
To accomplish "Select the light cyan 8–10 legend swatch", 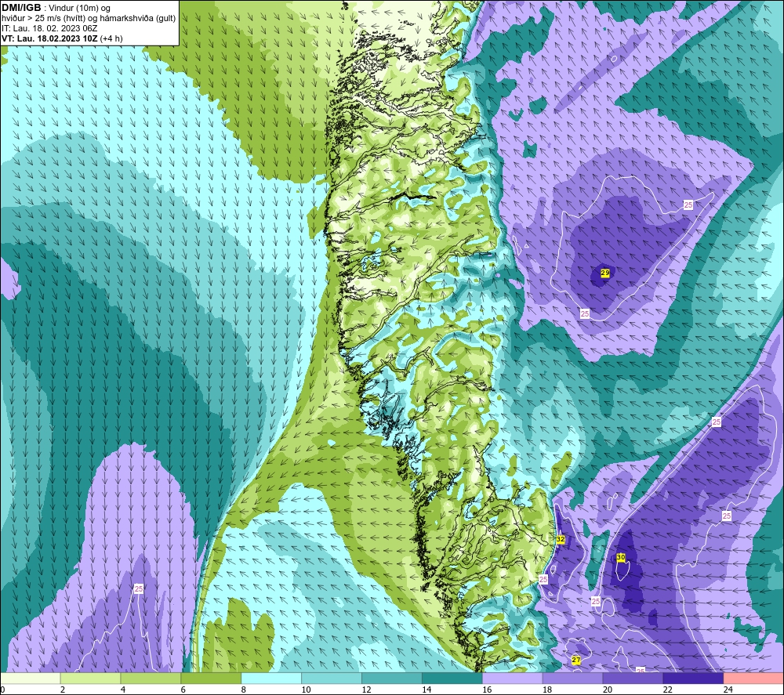I will 271,678.
